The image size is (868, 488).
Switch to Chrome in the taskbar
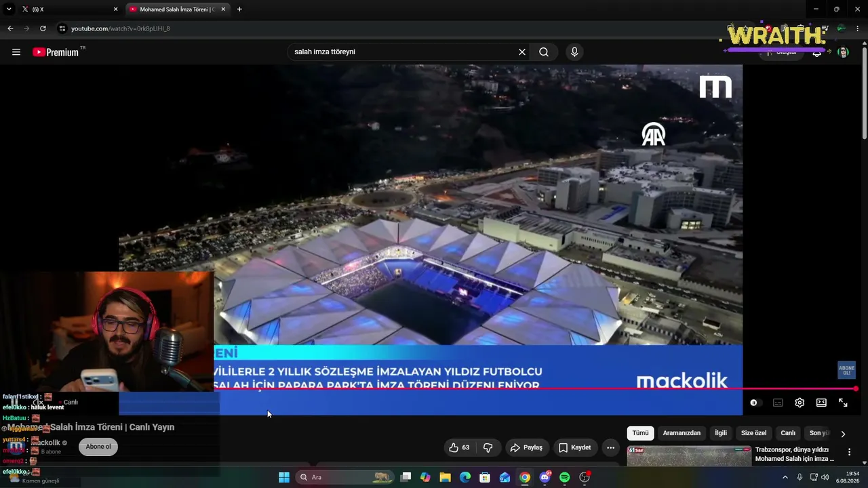525,477
